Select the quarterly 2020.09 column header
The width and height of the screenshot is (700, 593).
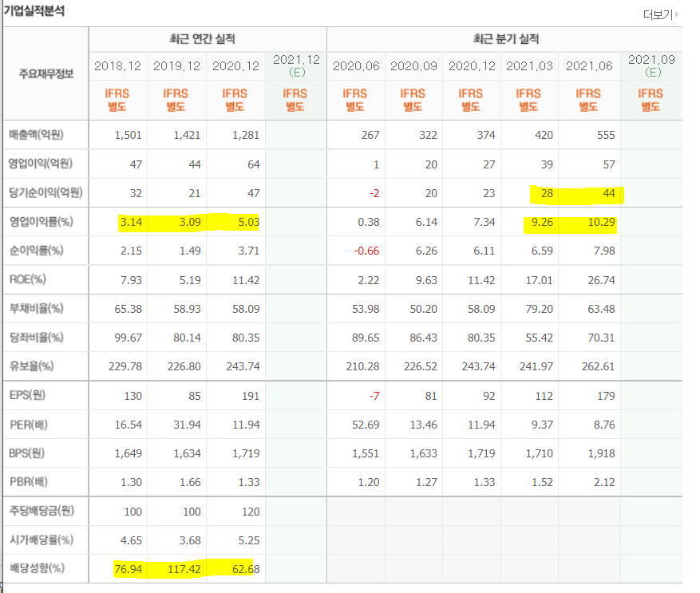click(413, 66)
